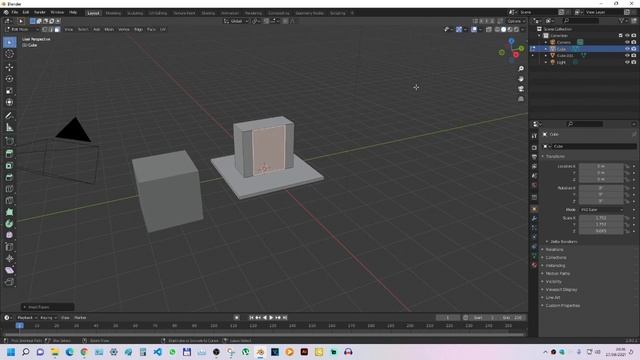Jump to timeline start frame button
640x360 pixels.
click(251, 318)
